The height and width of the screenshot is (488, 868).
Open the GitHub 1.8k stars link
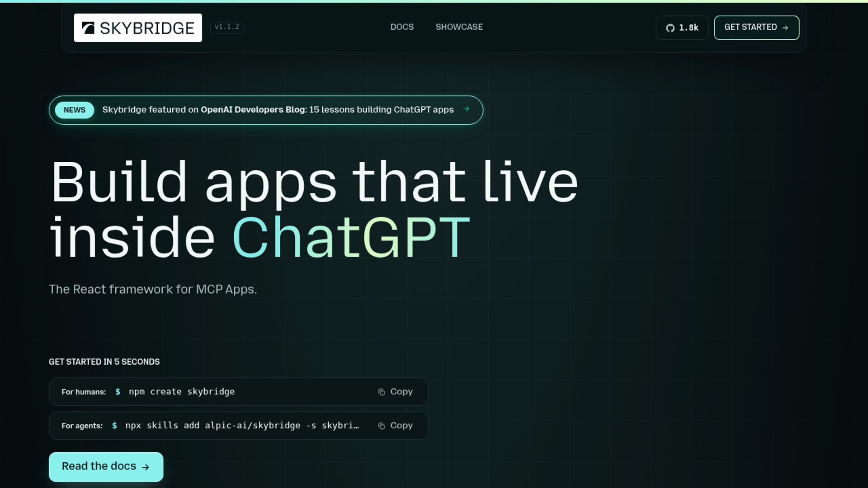[x=682, y=28]
